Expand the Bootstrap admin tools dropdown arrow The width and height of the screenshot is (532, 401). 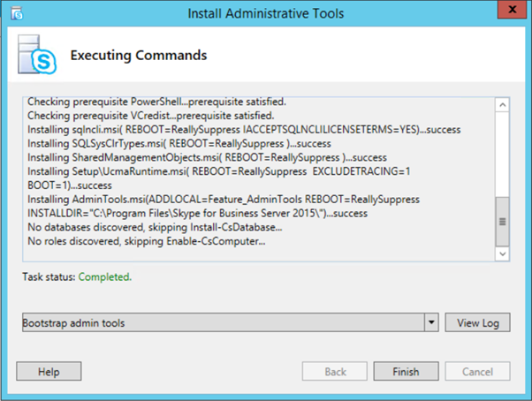(430, 322)
